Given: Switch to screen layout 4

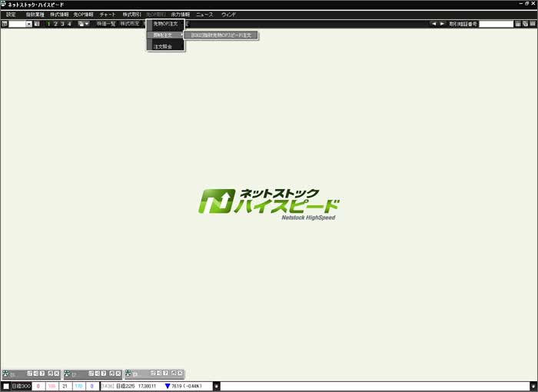Looking at the screenshot, I should click(x=69, y=24).
